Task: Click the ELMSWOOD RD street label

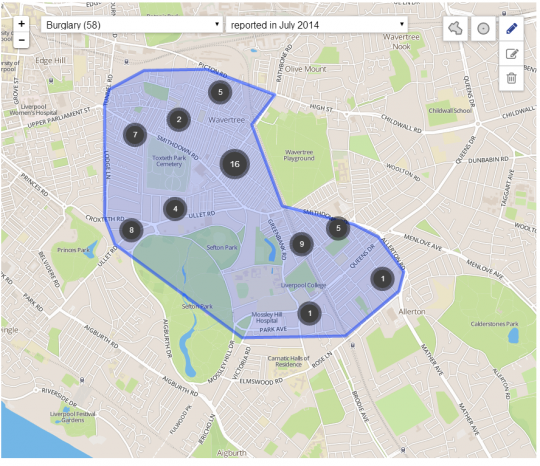Action: (x=261, y=381)
